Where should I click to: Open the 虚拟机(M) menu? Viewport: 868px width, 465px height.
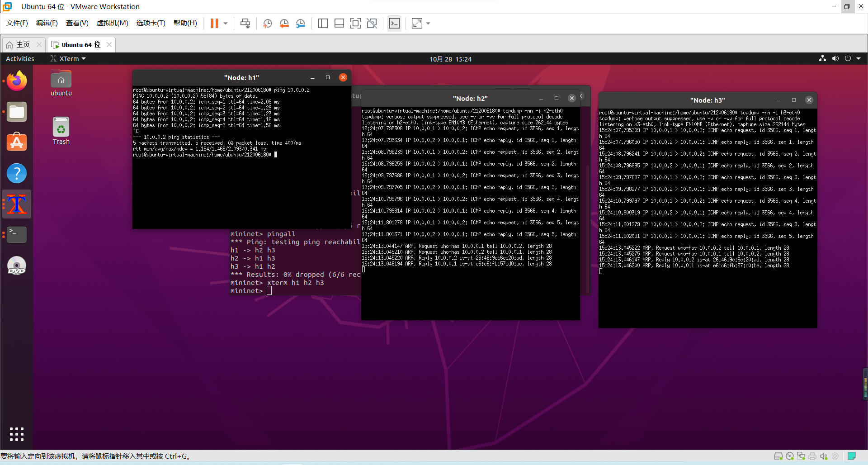click(112, 23)
